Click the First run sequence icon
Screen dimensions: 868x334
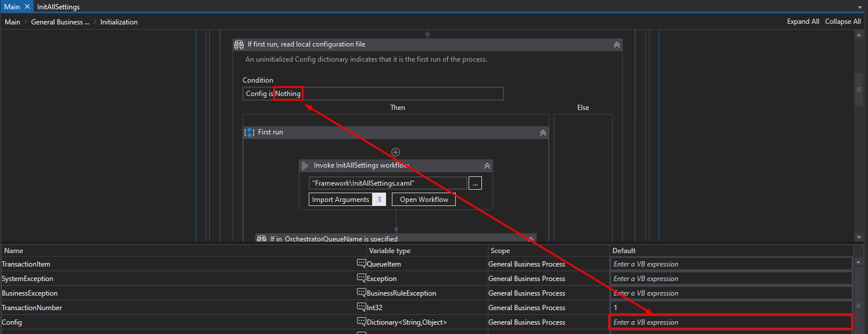click(249, 132)
